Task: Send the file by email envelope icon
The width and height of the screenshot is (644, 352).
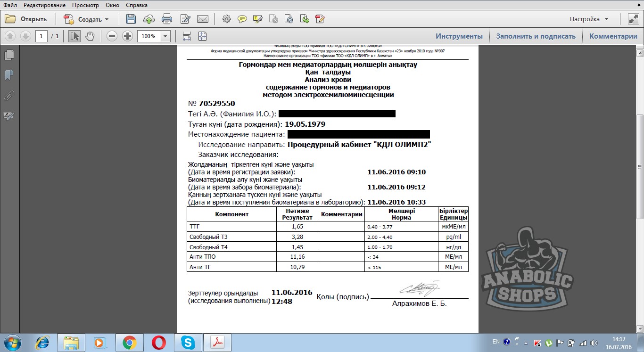Action: 203,19
